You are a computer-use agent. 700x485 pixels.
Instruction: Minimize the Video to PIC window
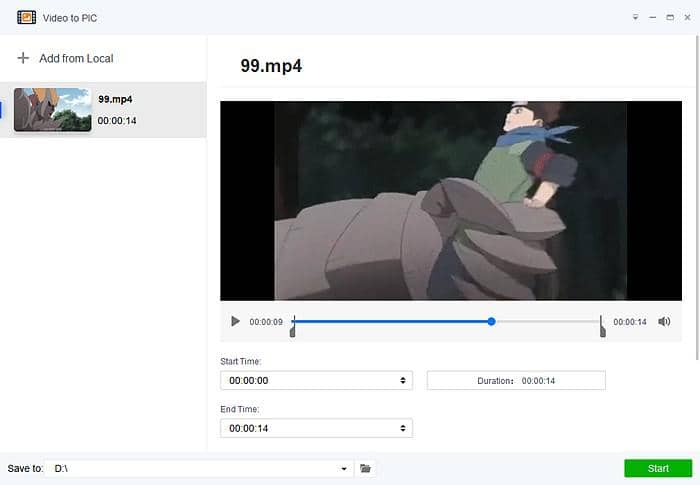click(x=653, y=17)
